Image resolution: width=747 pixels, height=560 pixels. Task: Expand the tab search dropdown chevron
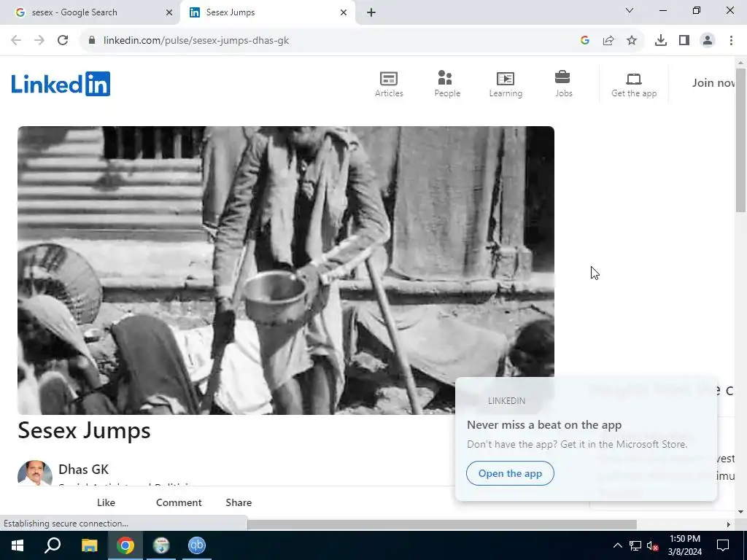[x=630, y=10]
